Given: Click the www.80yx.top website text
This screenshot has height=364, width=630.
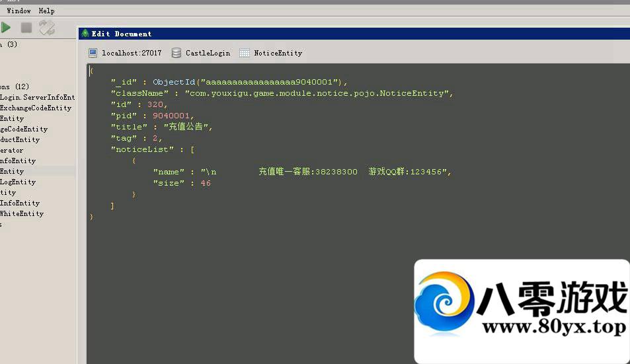Looking at the screenshot, I should 553,327.
